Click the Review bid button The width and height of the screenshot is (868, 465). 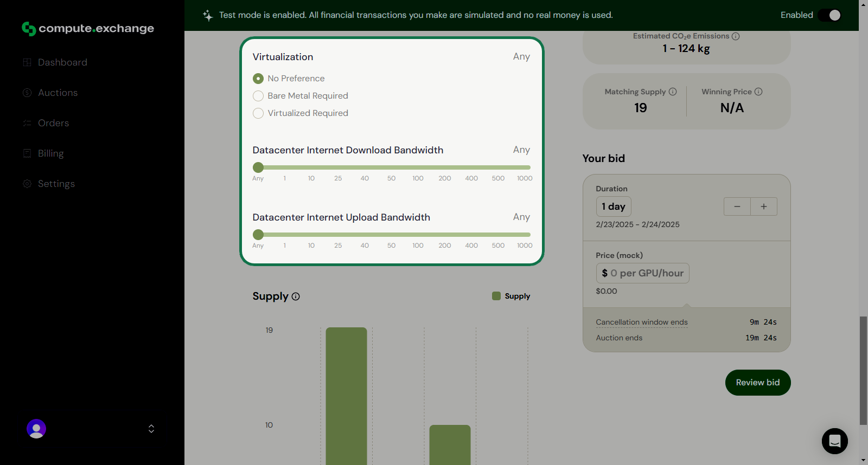click(x=758, y=383)
